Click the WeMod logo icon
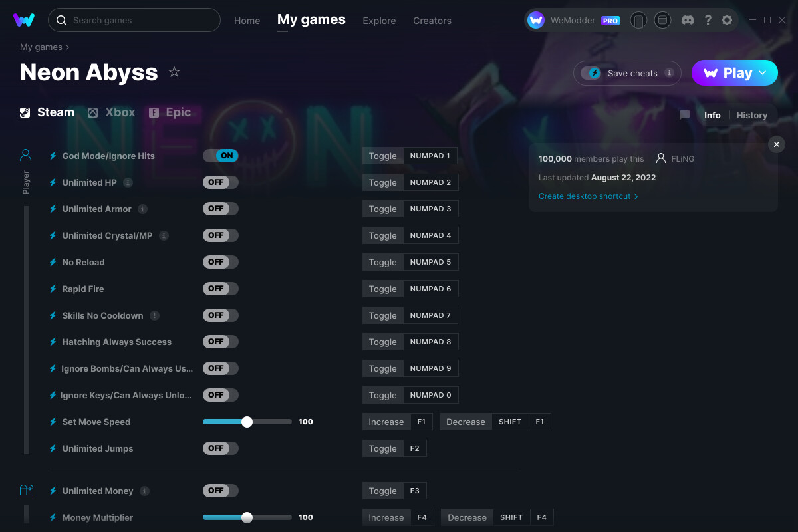This screenshot has height=532, width=798. (24, 20)
